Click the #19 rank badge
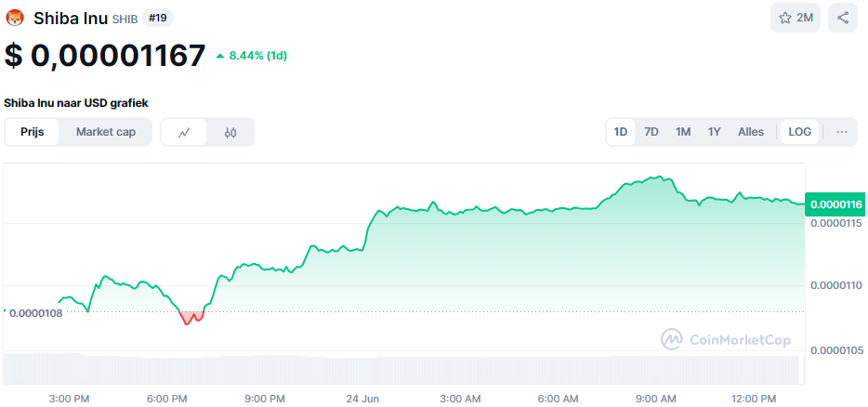 coord(158,18)
